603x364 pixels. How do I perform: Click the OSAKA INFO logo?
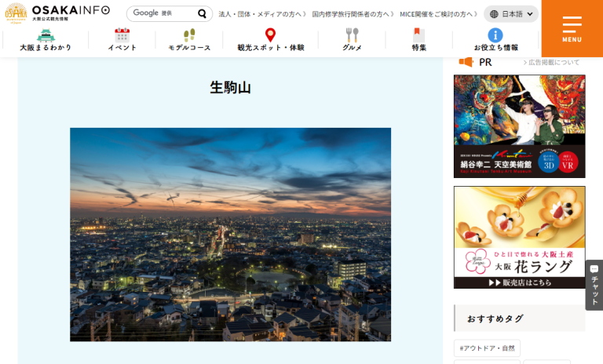(57, 13)
